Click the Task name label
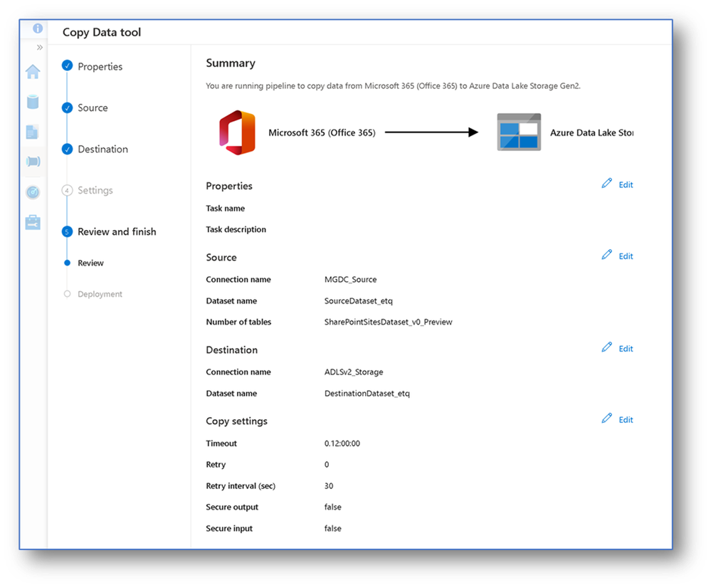Viewport: 711px width, 588px height. [x=226, y=209]
